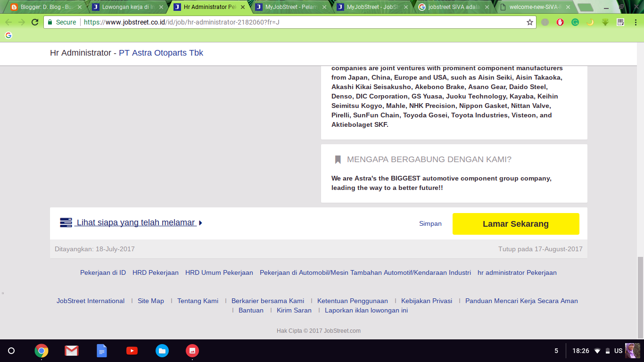Open Pekerjaan di Automobil/Mesin Tambahan link
Screen dimensions: 644x362
point(365,272)
